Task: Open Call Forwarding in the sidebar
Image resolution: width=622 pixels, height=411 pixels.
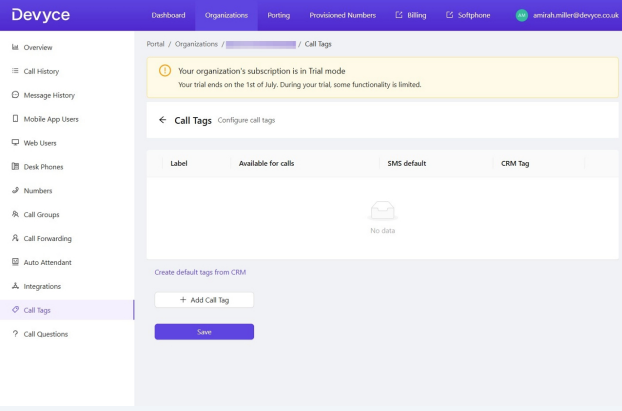Action: [x=67, y=238]
